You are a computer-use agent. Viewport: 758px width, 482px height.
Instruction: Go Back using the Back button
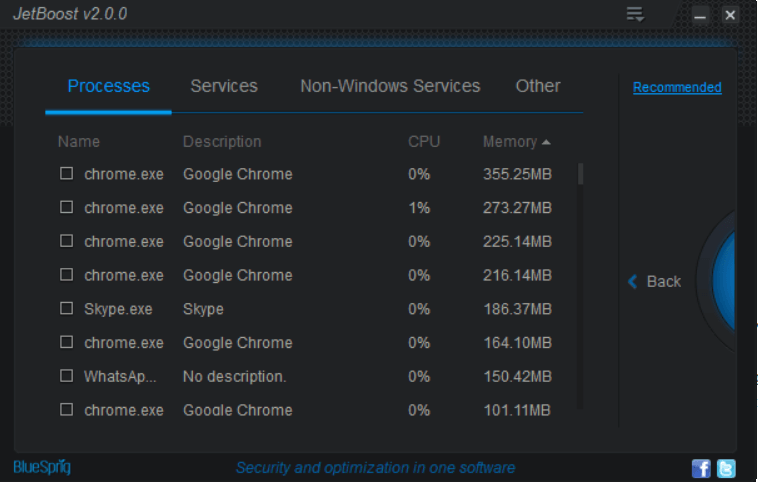coord(654,281)
